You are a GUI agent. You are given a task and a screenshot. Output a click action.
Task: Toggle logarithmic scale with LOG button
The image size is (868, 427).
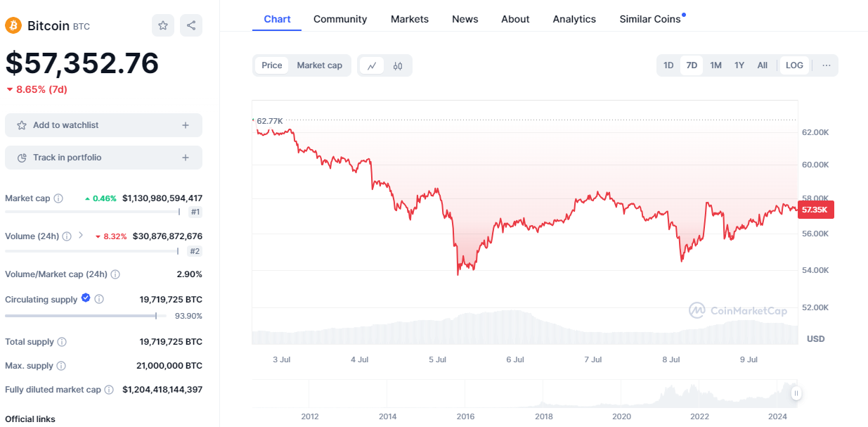coord(793,65)
